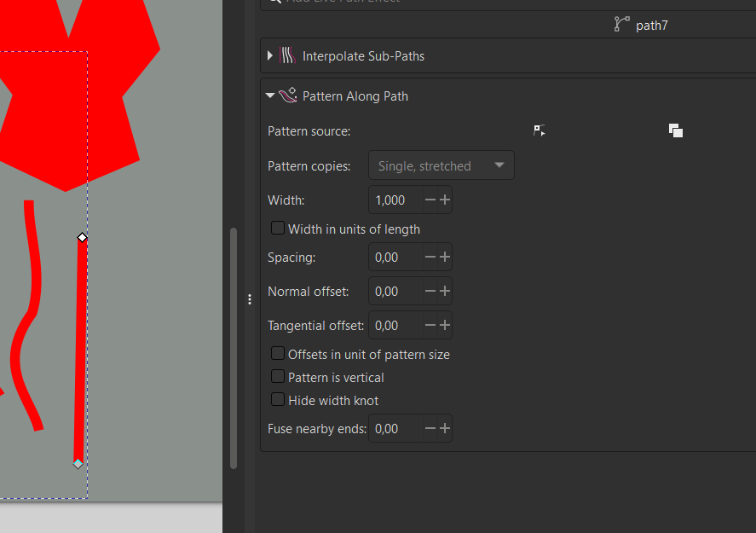This screenshot has height=533, width=756.
Task: Open the Pattern copies dropdown
Action: [x=441, y=165]
